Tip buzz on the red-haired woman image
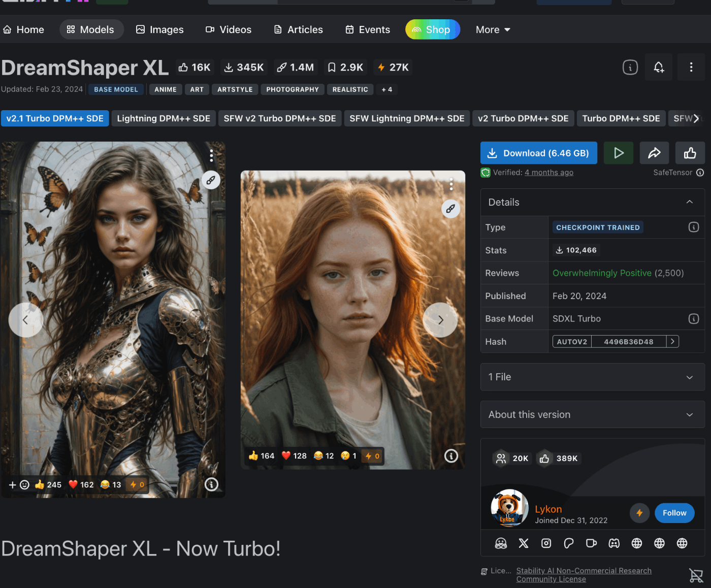711x588 pixels. [372, 456]
